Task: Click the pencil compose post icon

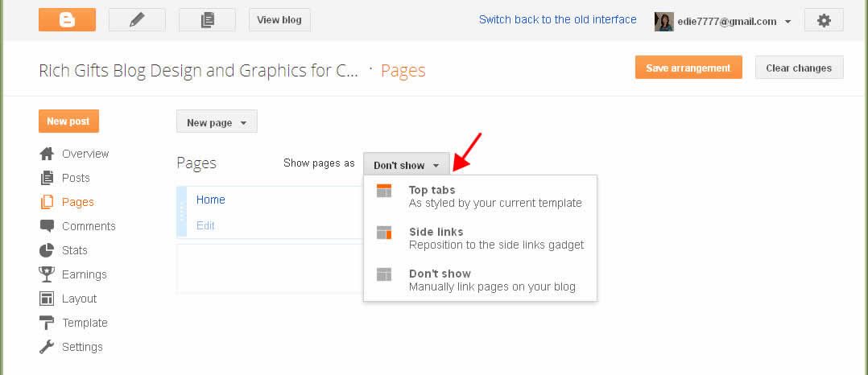Action: [137, 20]
